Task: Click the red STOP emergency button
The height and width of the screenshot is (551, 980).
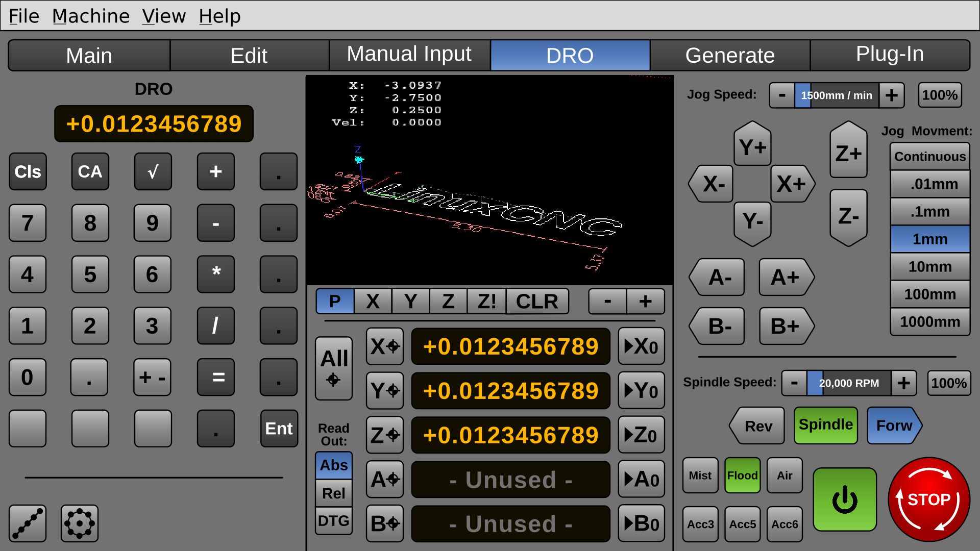Action: click(x=928, y=499)
